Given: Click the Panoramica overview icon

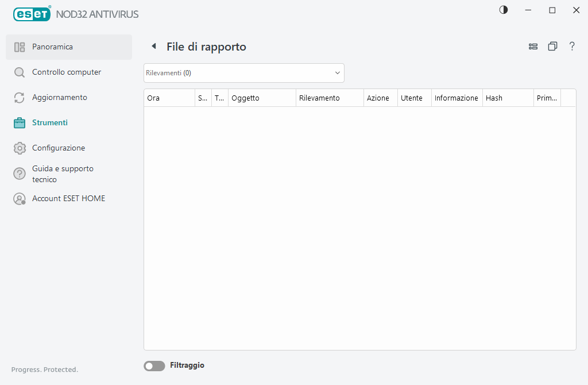Looking at the screenshot, I should 20,47.
